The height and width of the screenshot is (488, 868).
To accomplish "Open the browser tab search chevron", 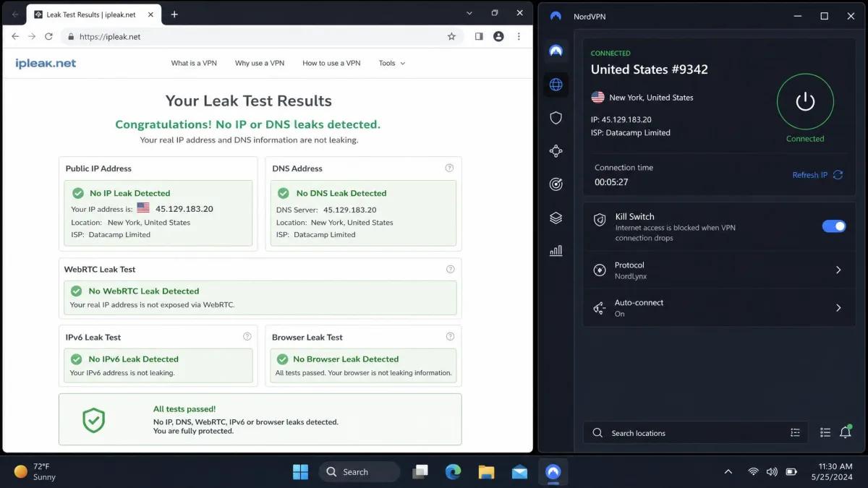I will [469, 13].
